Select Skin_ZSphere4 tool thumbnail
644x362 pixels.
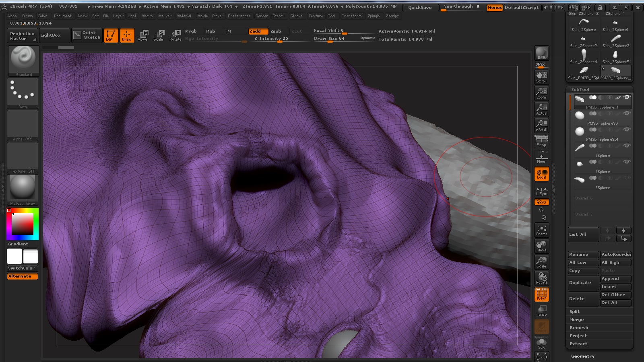pyautogui.click(x=583, y=56)
